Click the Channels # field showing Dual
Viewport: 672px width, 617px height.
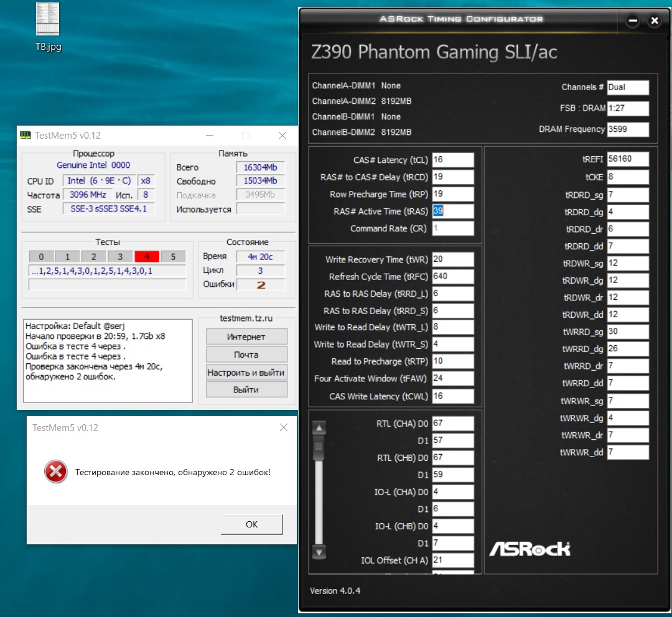tap(628, 87)
